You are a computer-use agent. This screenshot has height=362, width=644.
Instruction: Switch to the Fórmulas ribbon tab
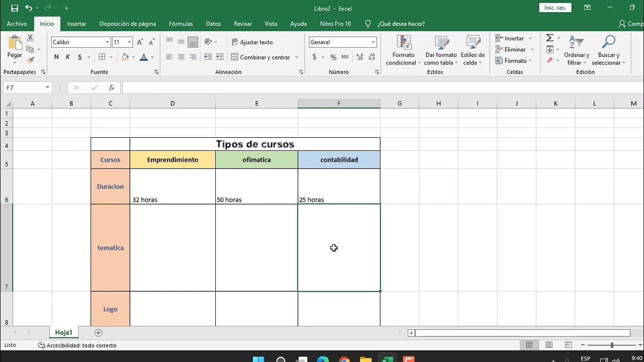181,24
